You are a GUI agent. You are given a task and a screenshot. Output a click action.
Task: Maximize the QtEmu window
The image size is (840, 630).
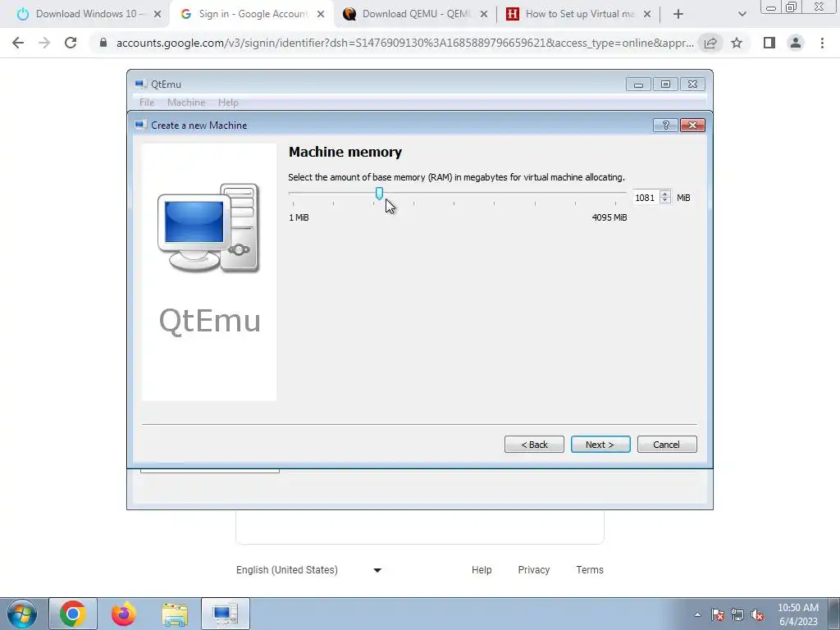pyautogui.click(x=665, y=84)
